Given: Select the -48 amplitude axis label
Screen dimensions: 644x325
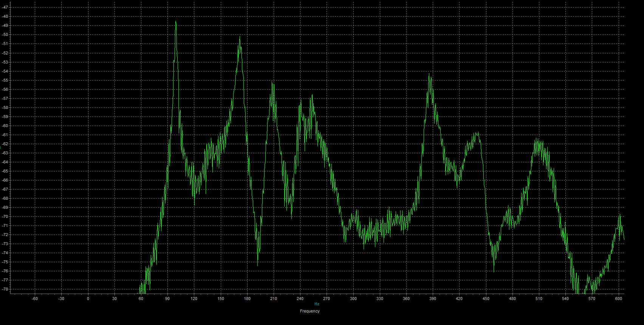Looking at the screenshot, I should point(5,16).
